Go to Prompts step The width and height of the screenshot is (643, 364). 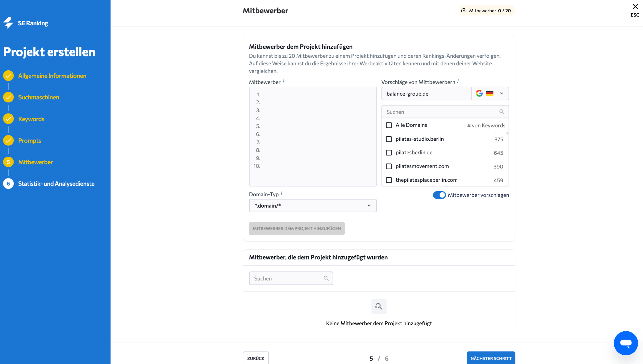(x=30, y=141)
